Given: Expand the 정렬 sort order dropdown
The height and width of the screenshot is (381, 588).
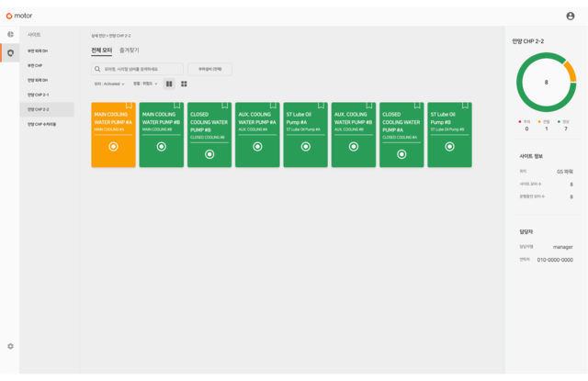Looking at the screenshot, I should pyautogui.click(x=145, y=84).
